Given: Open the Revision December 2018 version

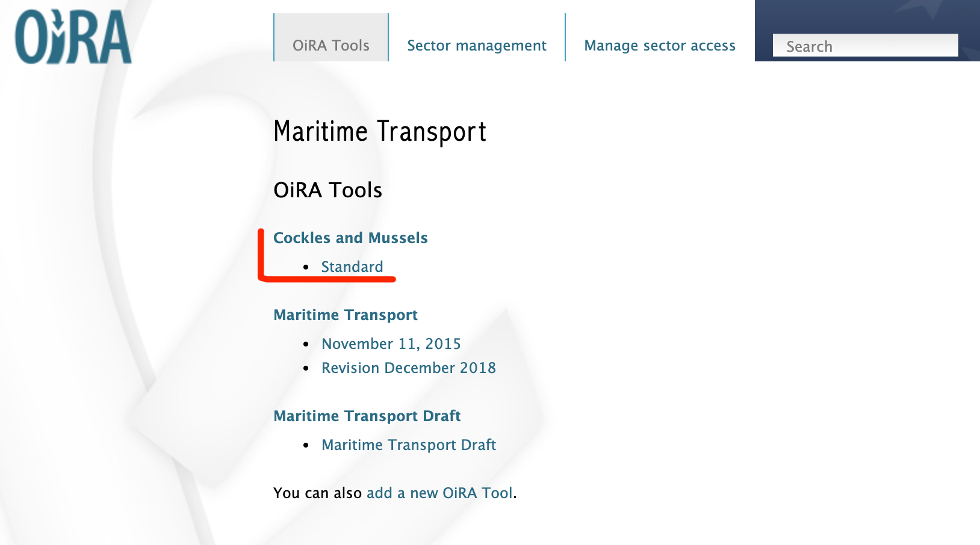Looking at the screenshot, I should 409,368.
